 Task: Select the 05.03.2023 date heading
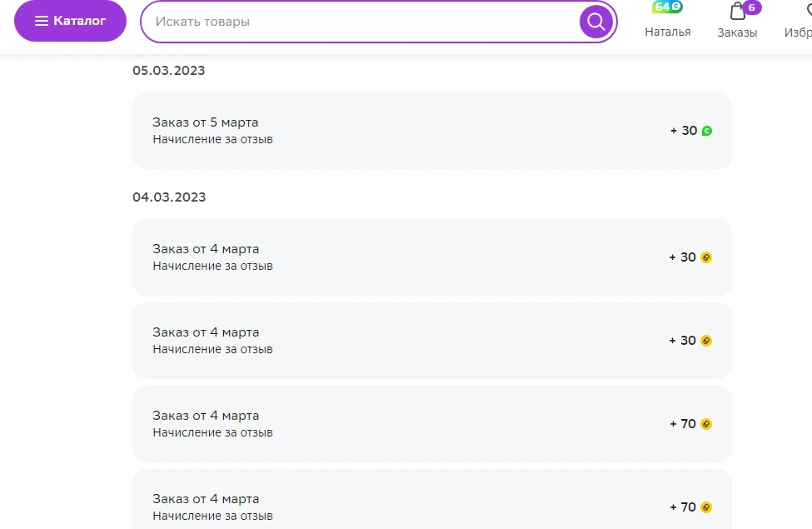[169, 71]
